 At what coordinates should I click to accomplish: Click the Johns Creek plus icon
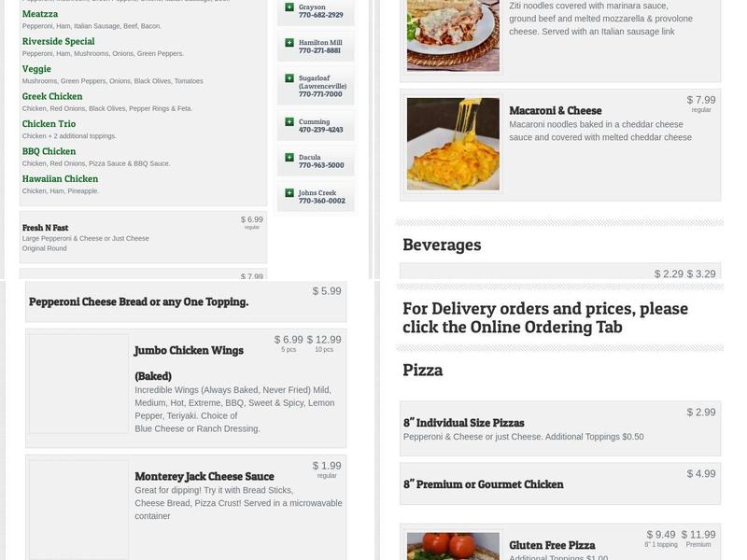coord(289,193)
